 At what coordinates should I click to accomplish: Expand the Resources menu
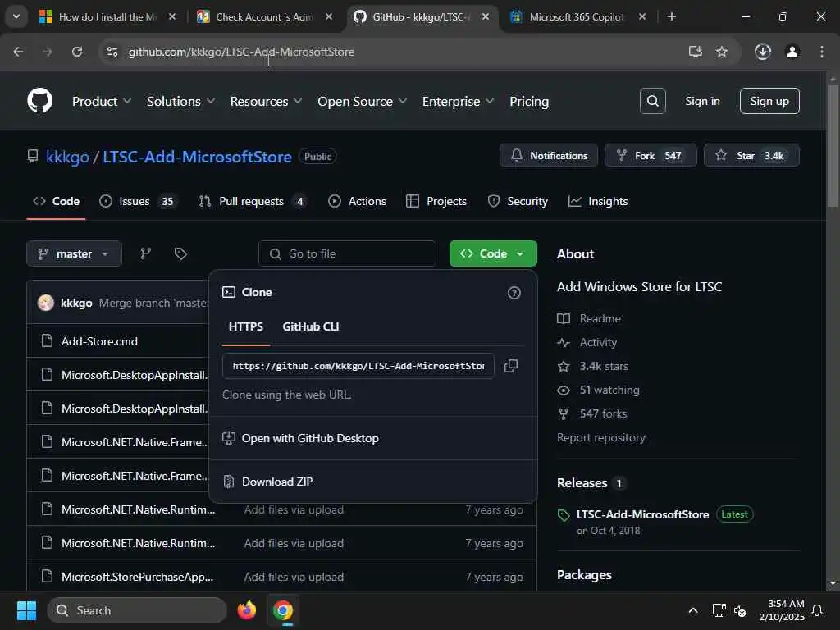(x=266, y=101)
